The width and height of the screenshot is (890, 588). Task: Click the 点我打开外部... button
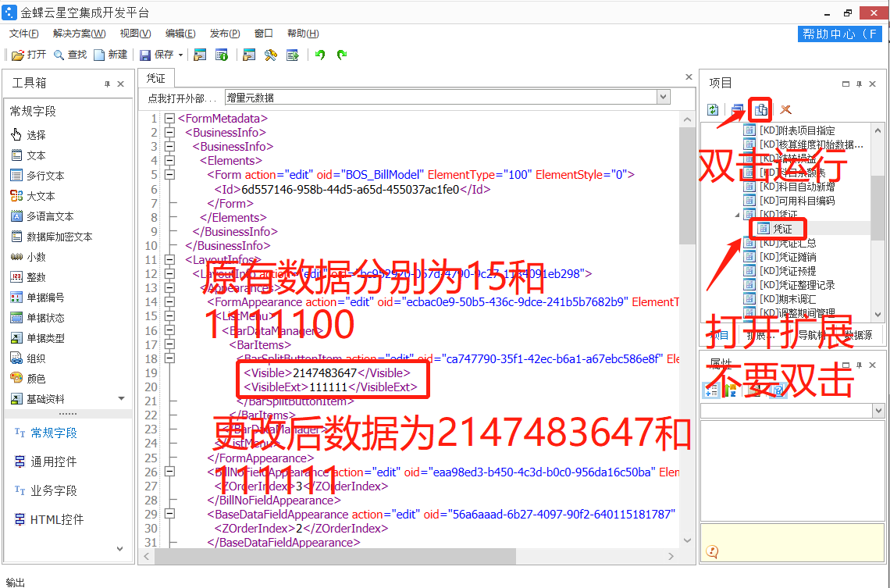182,98
